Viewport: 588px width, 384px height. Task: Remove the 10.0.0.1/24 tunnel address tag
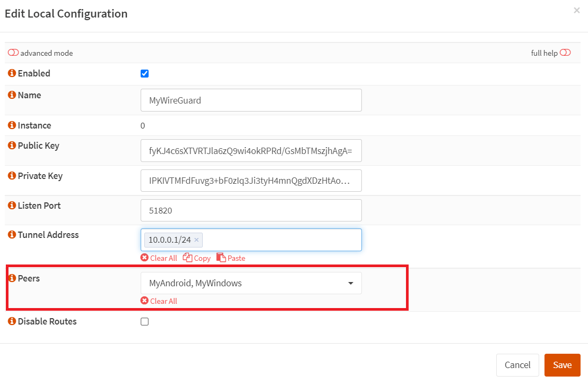point(196,240)
